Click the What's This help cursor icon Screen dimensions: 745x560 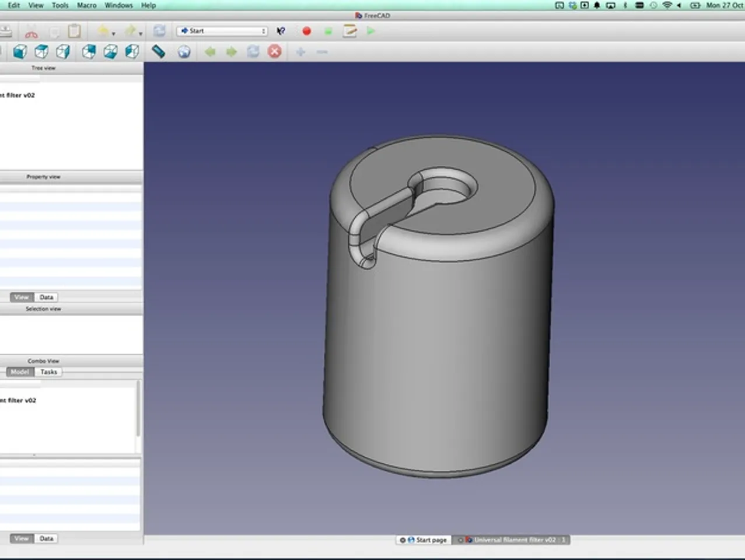click(281, 31)
